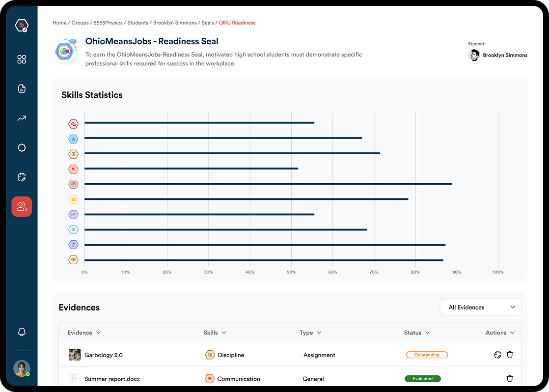This screenshot has height=392, width=549.
Task: Navigate to Students in the breadcrumb
Action: tap(137, 23)
